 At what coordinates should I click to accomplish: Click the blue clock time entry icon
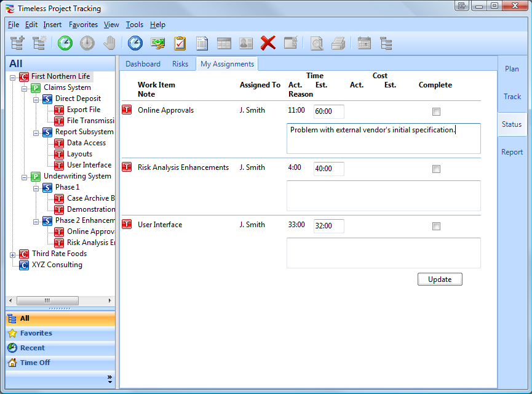pyautogui.click(x=135, y=43)
